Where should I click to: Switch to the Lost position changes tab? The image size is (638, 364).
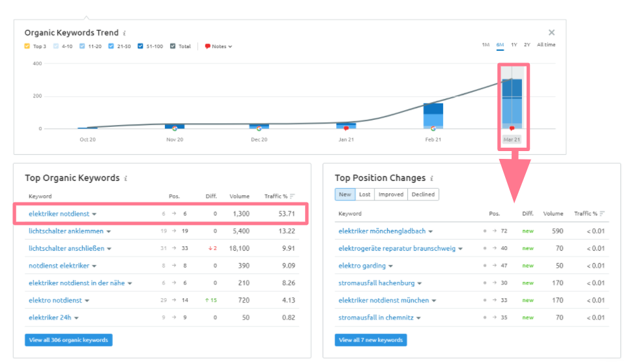coord(364,195)
